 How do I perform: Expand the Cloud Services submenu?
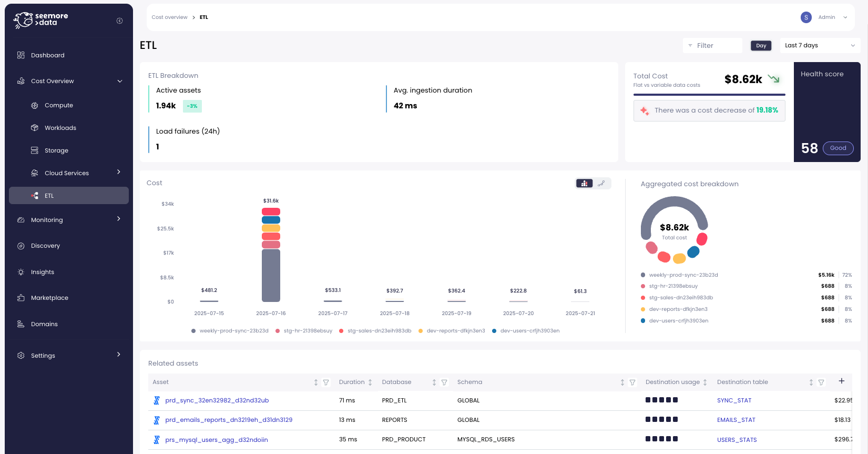tap(119, 173)
